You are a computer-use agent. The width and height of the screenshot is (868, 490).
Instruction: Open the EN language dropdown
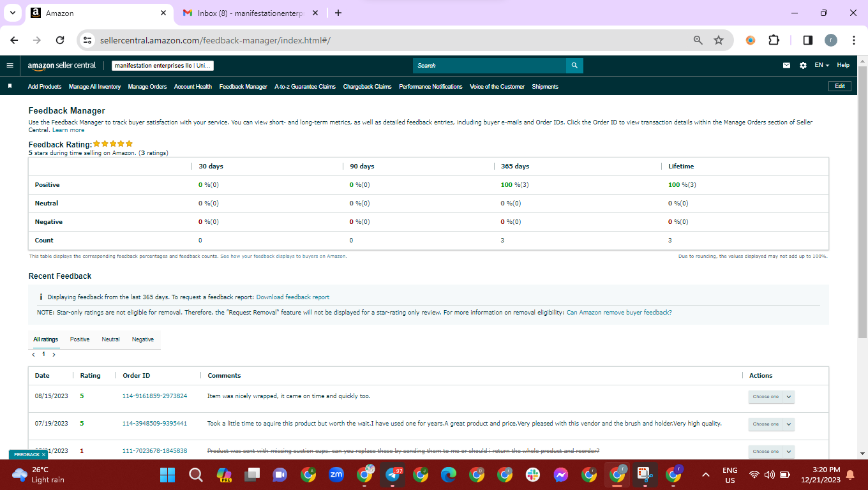pyautogui.click(x=822, y=65)
